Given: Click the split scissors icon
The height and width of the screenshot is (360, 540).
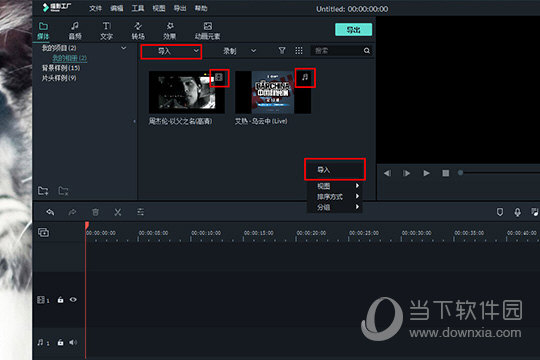Looking at the screenshot, I should click(118, 212).
